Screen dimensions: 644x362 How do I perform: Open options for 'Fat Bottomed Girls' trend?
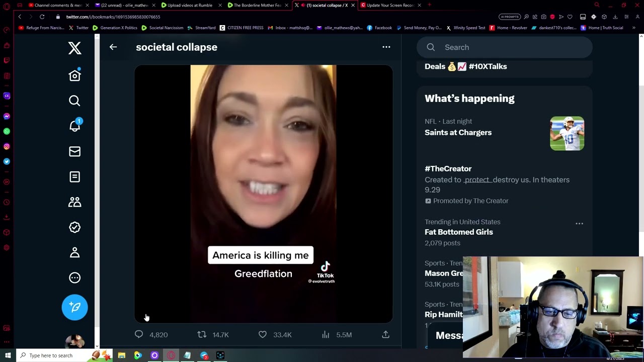click(x=579, y=224)
